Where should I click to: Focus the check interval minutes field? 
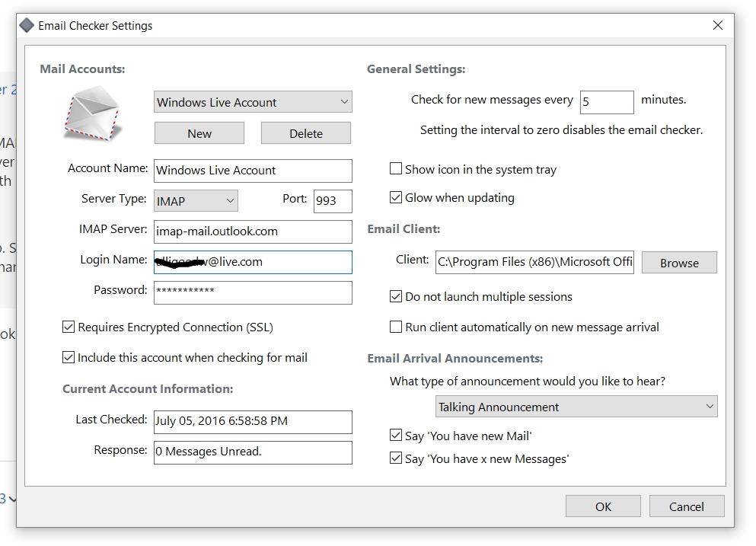click(x=607, y=101)
